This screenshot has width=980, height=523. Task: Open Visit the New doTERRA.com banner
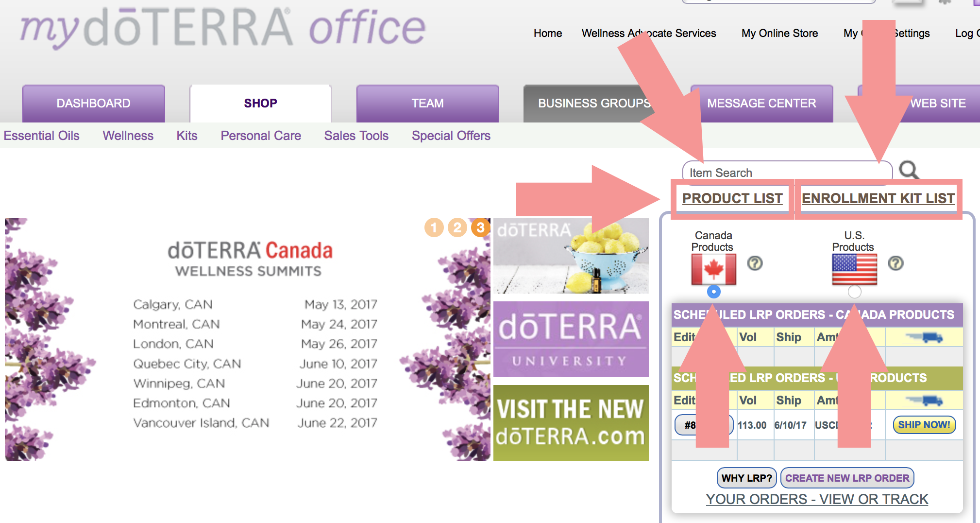pyautogui.click(x=571, y=423)
